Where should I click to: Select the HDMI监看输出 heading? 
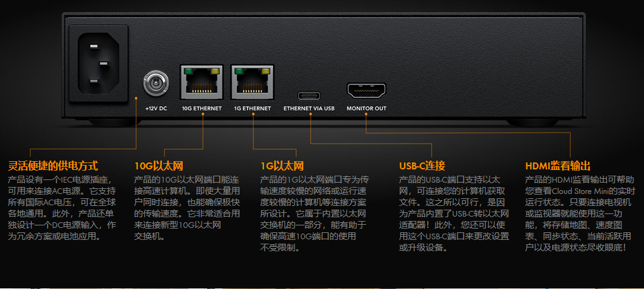pyautogui.click(x=558, y=166)
